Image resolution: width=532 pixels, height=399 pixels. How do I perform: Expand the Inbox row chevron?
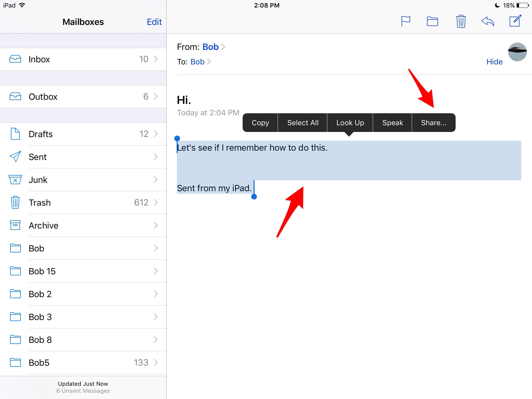point(156,59)
